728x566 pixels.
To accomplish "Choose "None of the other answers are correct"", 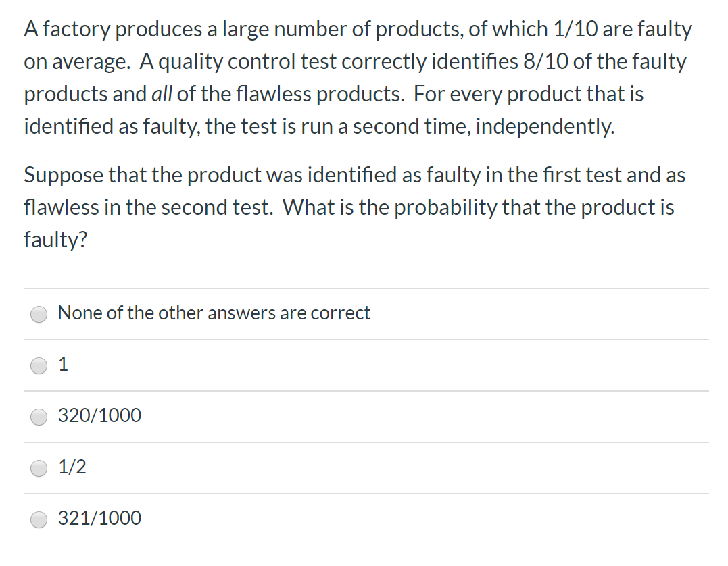I will click(39, 314).
